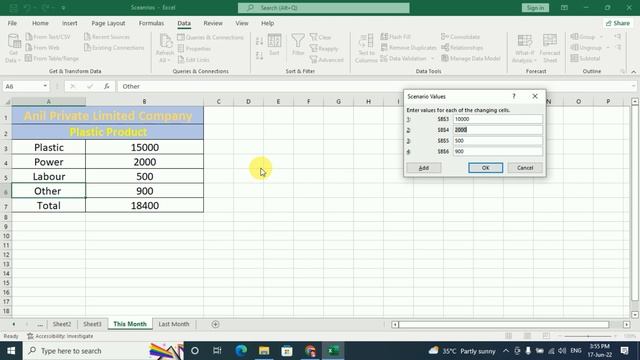The height and width of the screenshot is (360, 640).
Task: Open What-If Analysis dropdown
Action: pos(524,48)
